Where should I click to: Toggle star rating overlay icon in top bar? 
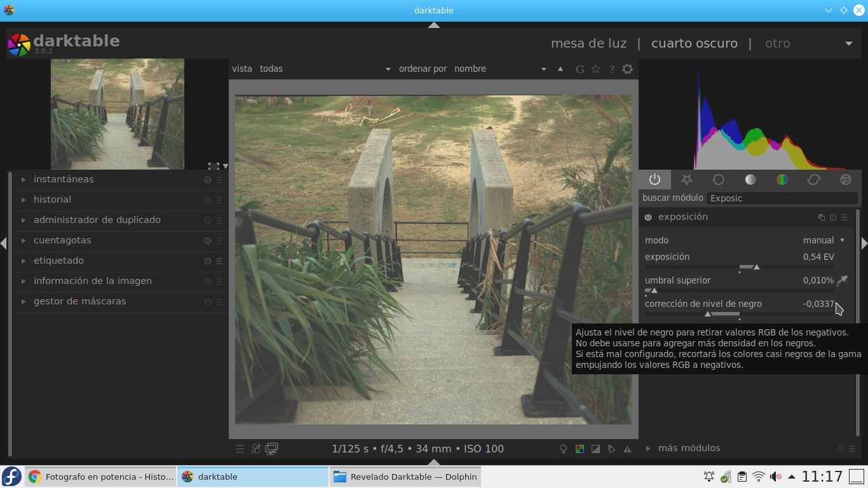[595, 69]
